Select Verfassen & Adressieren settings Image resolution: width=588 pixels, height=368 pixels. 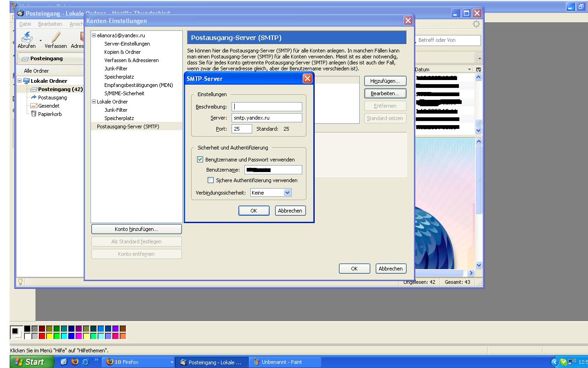tap(131, 60)
